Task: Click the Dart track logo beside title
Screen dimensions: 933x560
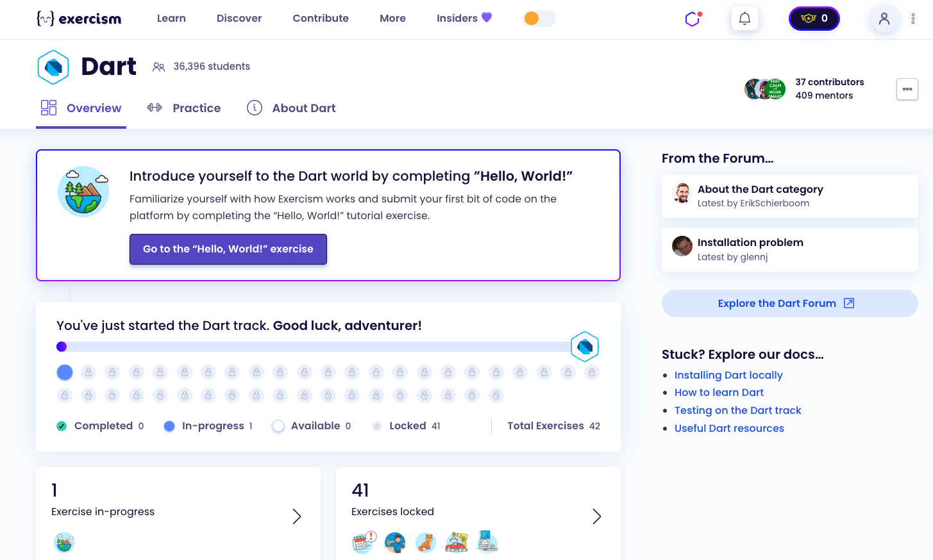Action: click(53, 67)
